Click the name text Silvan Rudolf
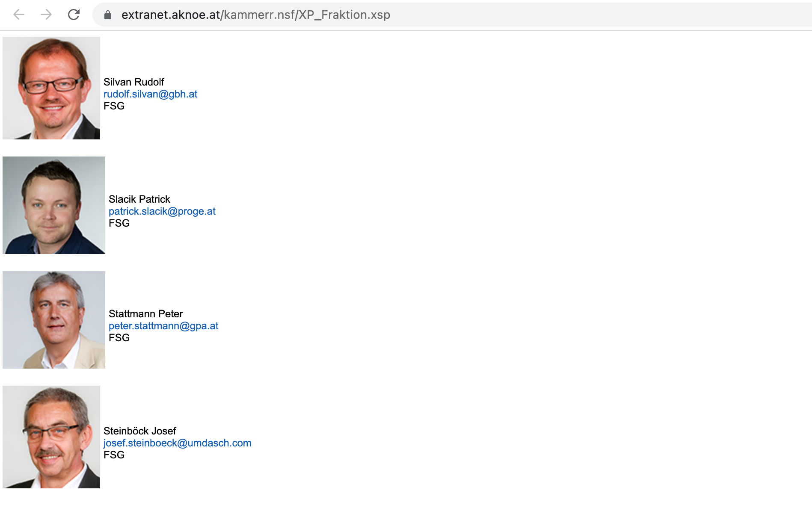 click(134, 82)
